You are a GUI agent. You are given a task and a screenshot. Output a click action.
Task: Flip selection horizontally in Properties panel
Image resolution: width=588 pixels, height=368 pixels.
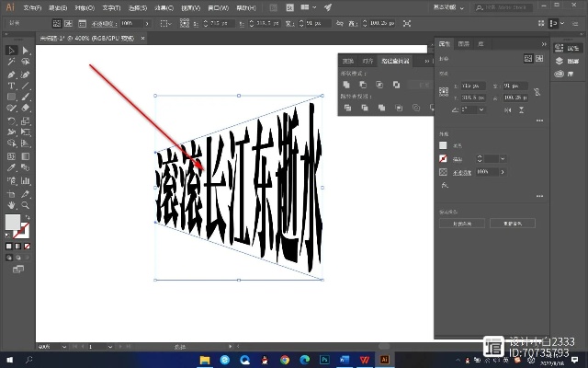click(508, 110)
